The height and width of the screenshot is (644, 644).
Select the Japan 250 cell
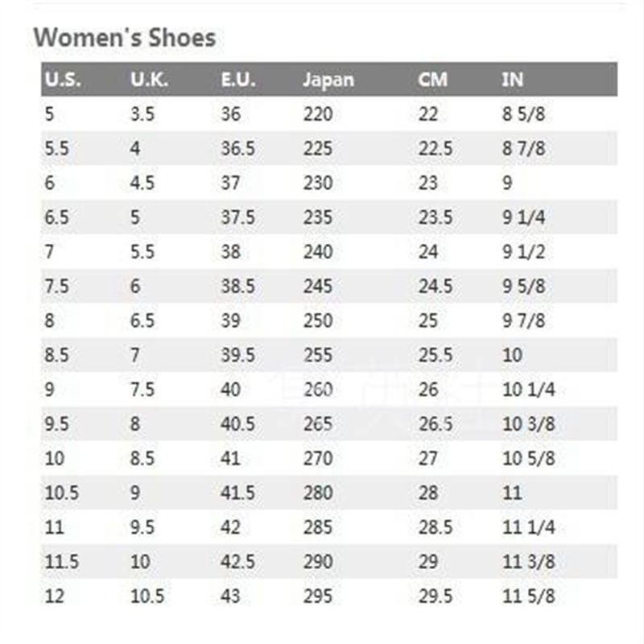pyautogui.click(x=318, y=320)
